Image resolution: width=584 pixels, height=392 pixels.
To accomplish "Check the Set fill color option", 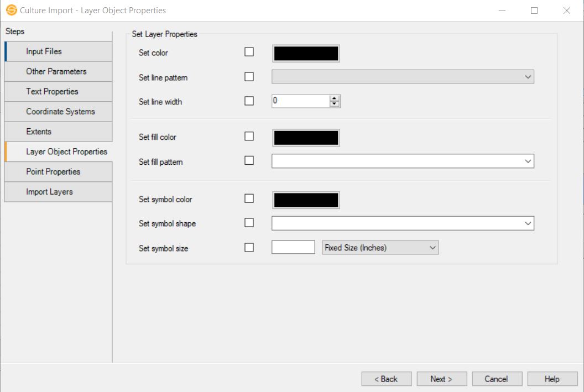I will click(x=249, y=136).
